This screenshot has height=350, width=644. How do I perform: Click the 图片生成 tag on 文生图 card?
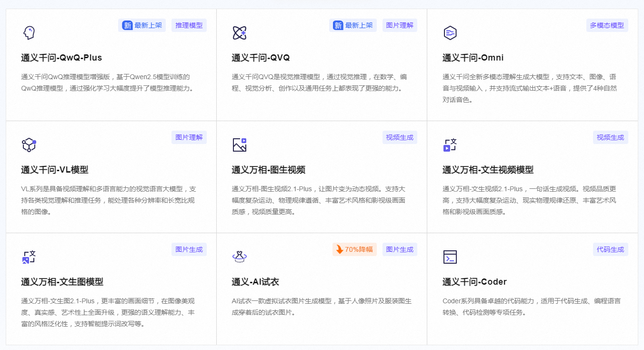(x=189, y=249)
